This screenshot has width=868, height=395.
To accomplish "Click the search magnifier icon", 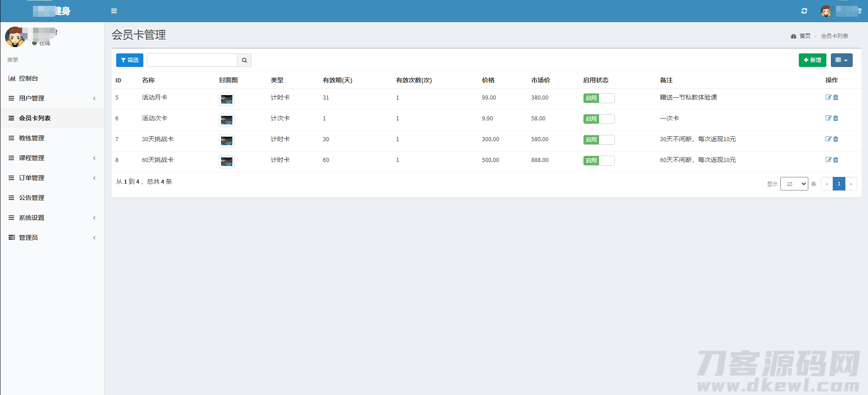I will point(245,60).
